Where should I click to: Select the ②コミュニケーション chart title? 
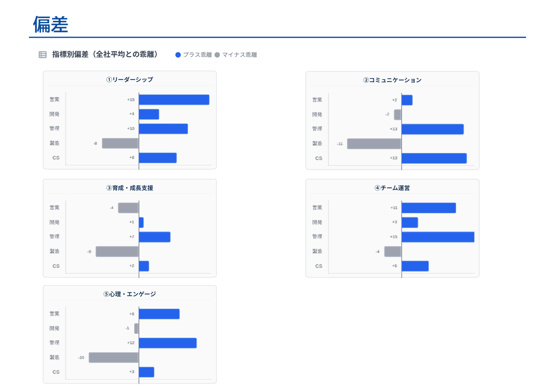(392, 80)
